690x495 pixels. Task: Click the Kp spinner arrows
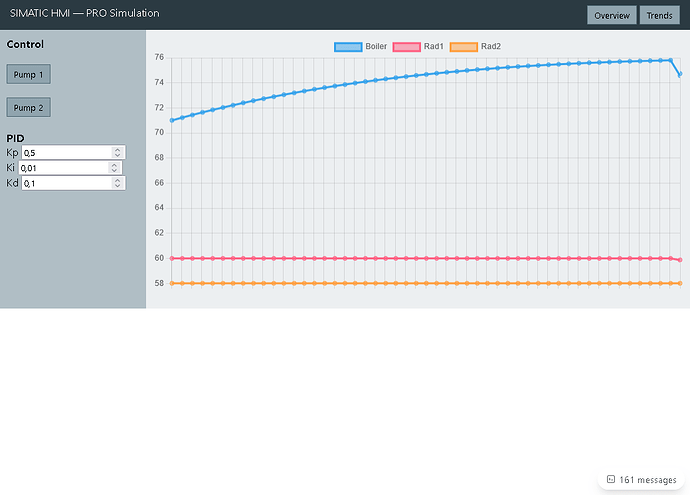[117, 153]
